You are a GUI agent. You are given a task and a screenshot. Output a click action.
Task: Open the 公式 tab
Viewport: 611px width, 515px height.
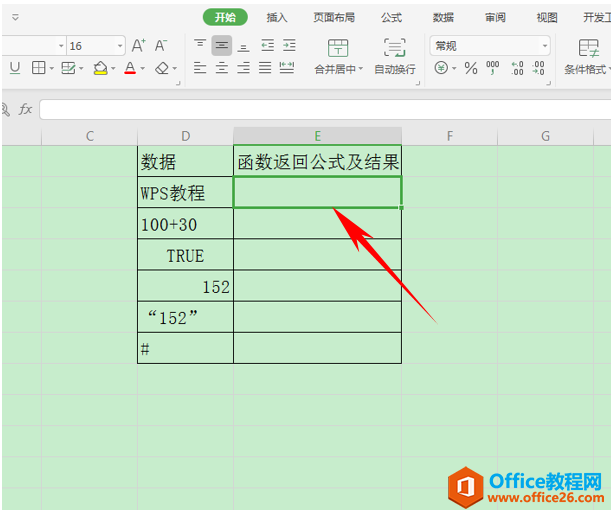(391, 17)
